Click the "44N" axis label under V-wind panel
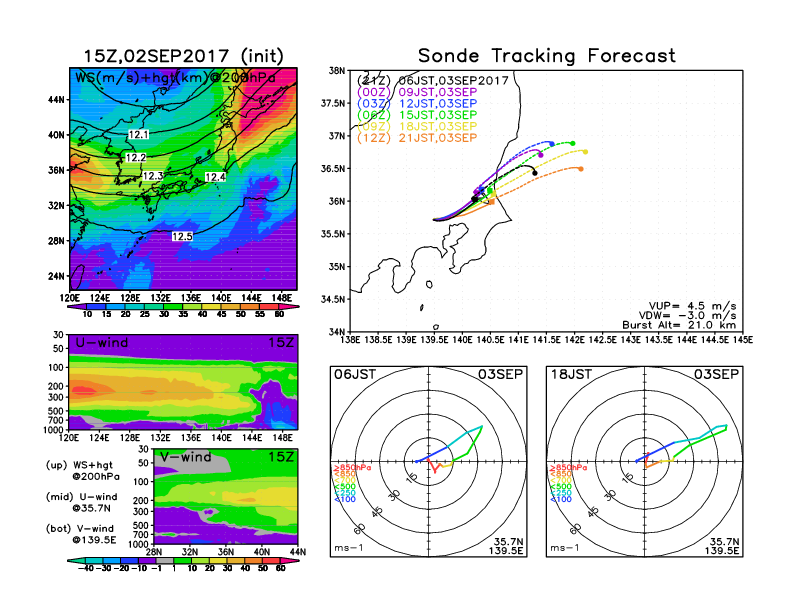The image size is (792, 612). coord(298,552)
